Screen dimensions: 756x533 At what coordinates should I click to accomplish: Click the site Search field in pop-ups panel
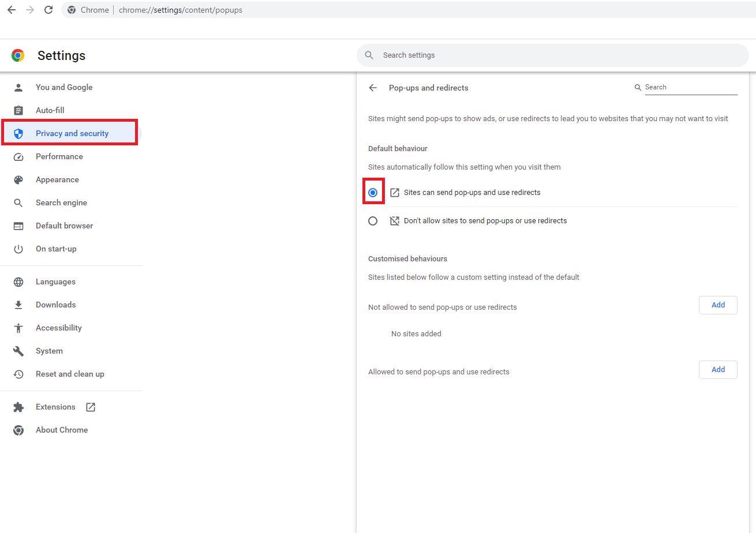pyautogui.click(x=690, y=87)
